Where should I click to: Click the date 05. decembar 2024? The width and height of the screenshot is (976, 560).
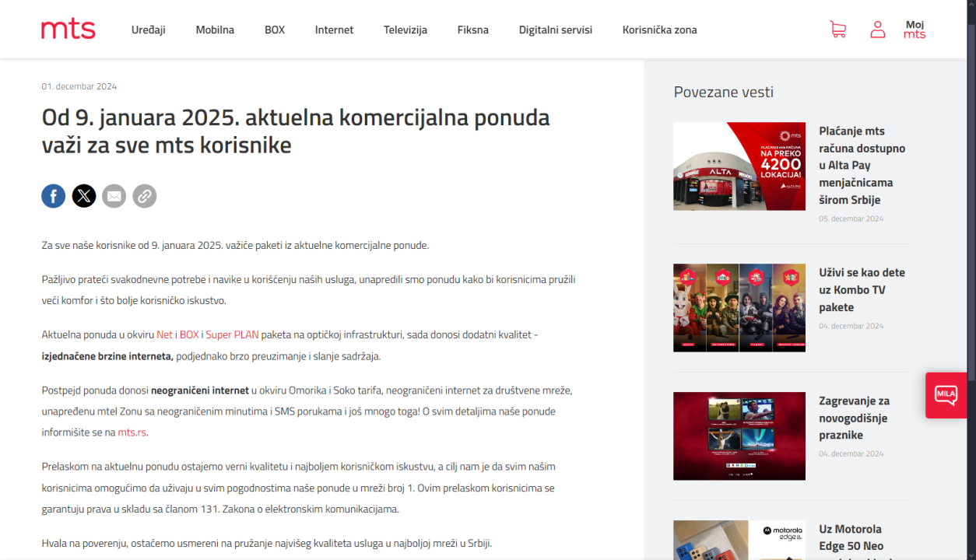pyautogui.click(x=851, y=219)
